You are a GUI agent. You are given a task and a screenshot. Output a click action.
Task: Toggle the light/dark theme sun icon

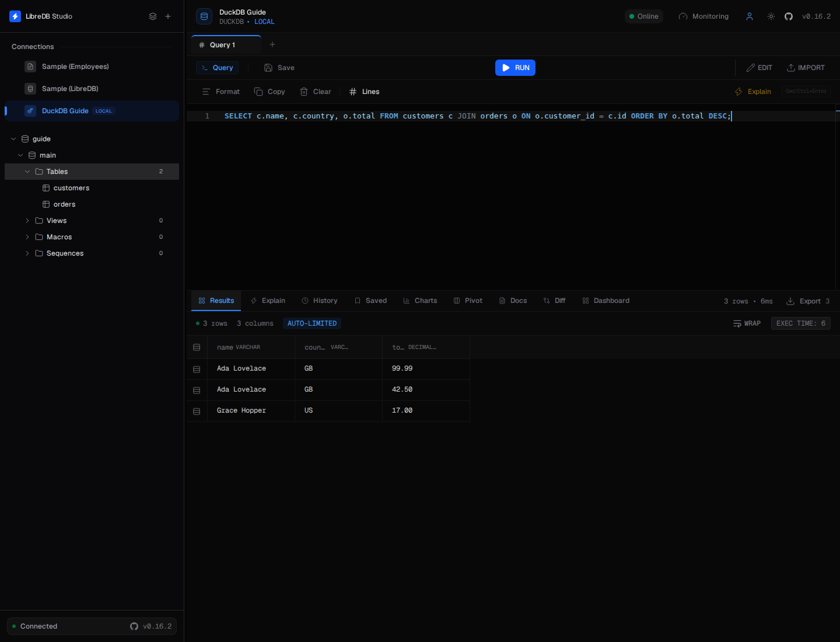point(771,16)
